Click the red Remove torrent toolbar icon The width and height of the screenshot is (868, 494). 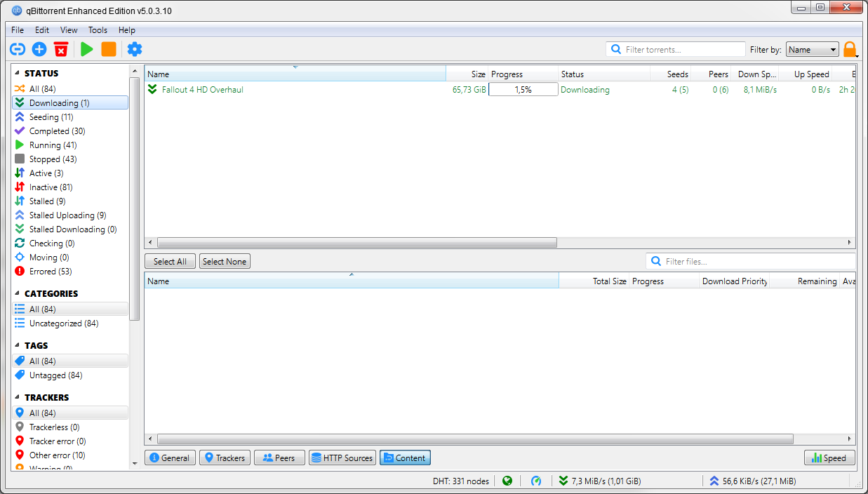click(x=61, y=49)
